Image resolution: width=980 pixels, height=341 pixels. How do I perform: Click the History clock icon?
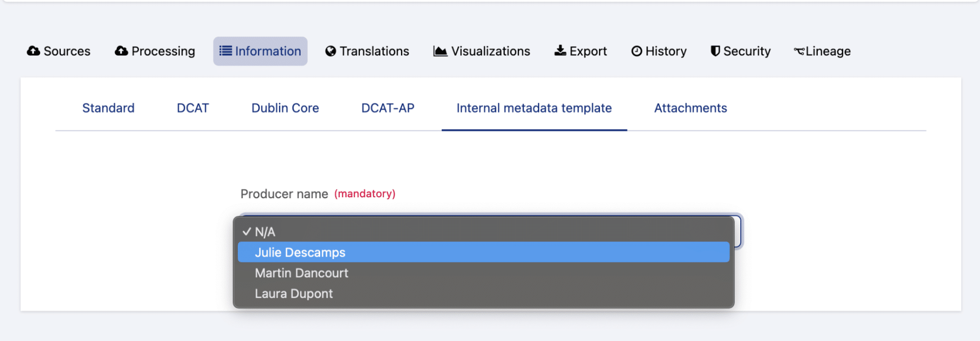click(x=636, y=51)
